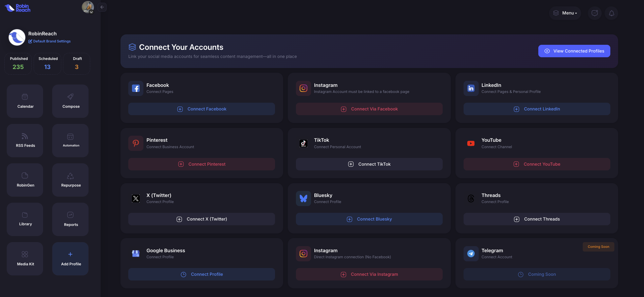Click the X (Twitter) logo icon
644x297 pixels.
click(x=136, y=198)
